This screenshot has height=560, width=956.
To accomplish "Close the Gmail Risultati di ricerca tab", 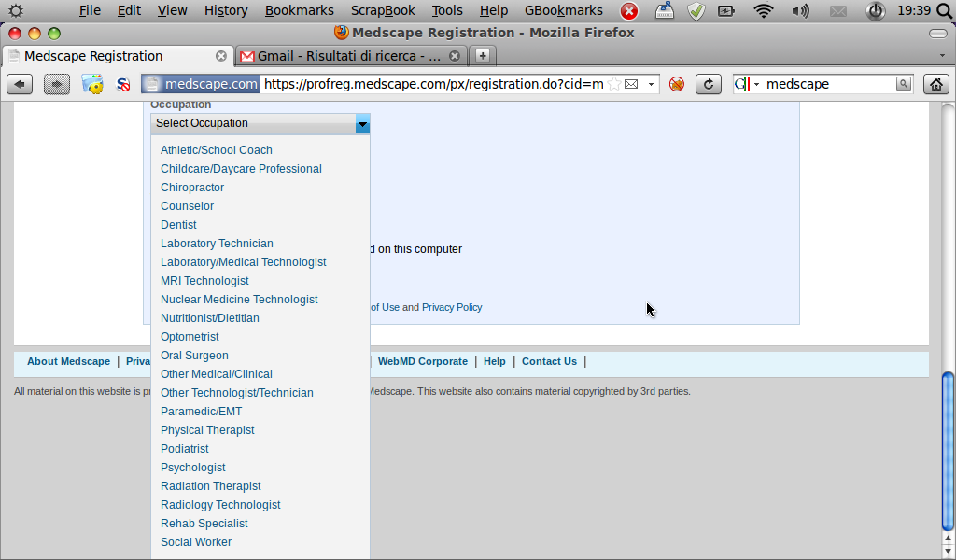I will 455,56.
